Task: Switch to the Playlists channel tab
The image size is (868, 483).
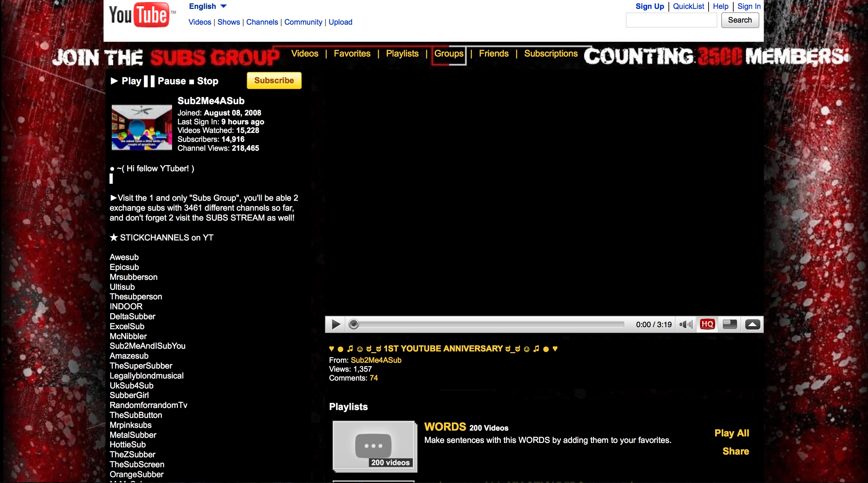Action: click(402, 54)
